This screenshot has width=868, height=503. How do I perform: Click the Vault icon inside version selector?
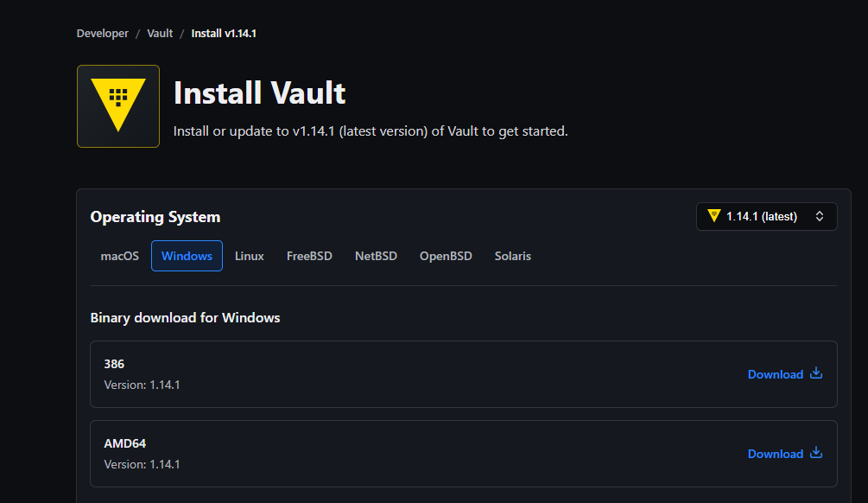click(714, 216)
